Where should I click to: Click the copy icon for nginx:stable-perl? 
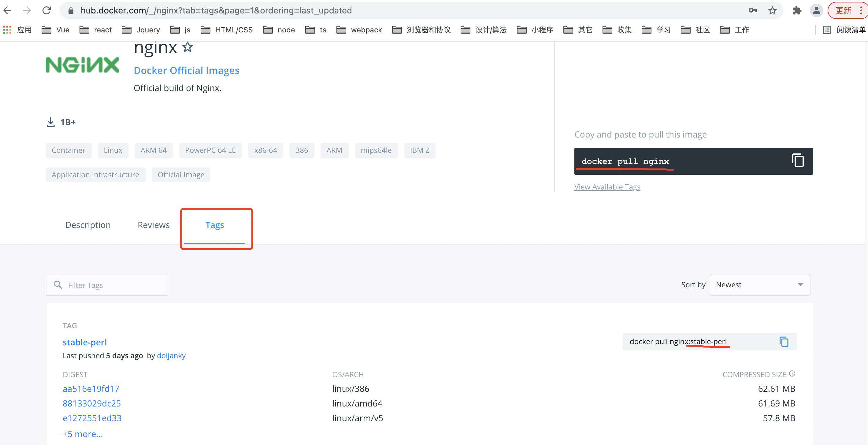[x=783, y=342]
